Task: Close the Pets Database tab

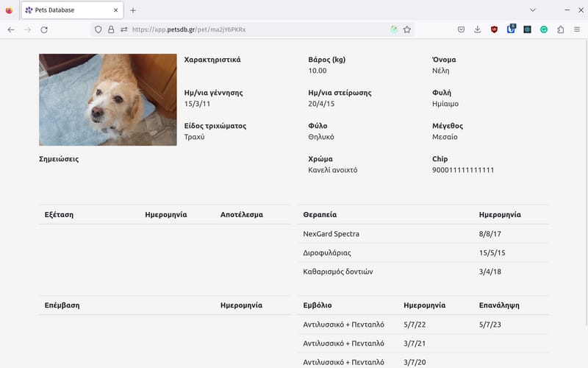Action: pos(115,10)
